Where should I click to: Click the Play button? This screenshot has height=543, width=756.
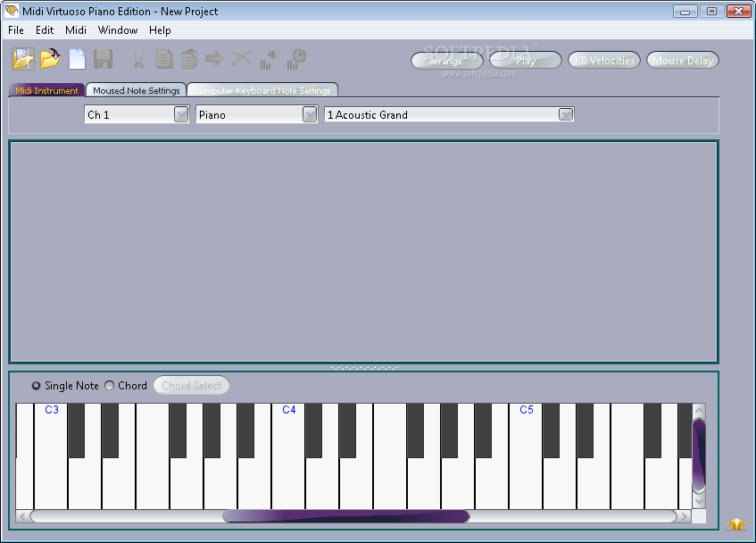coord(526,60)
